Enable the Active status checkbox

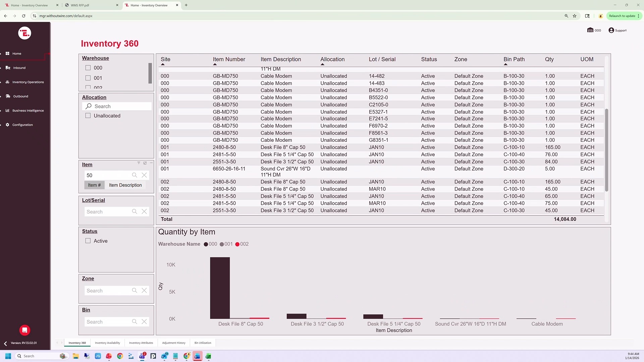(88, 241)
